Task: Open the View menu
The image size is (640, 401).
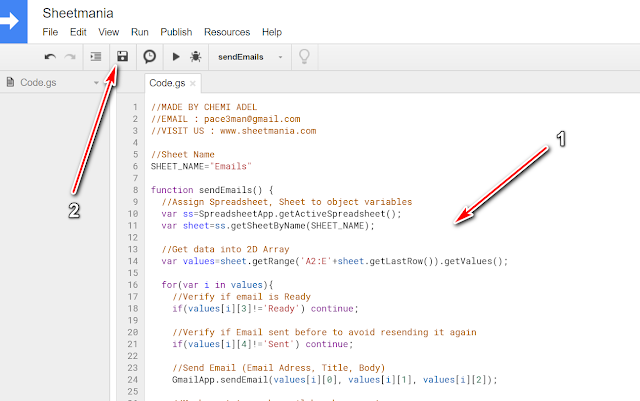Action: [x=109, y=32]
